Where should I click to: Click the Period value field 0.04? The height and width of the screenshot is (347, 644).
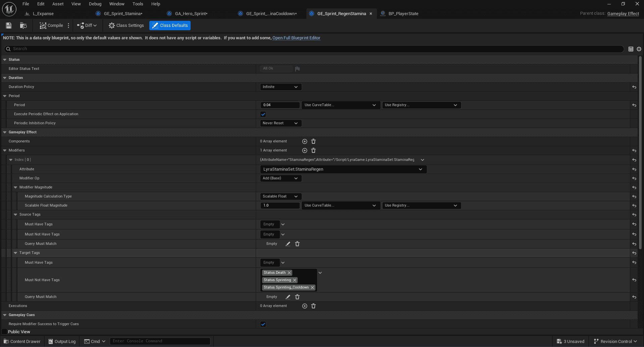[x=280, y=105]
